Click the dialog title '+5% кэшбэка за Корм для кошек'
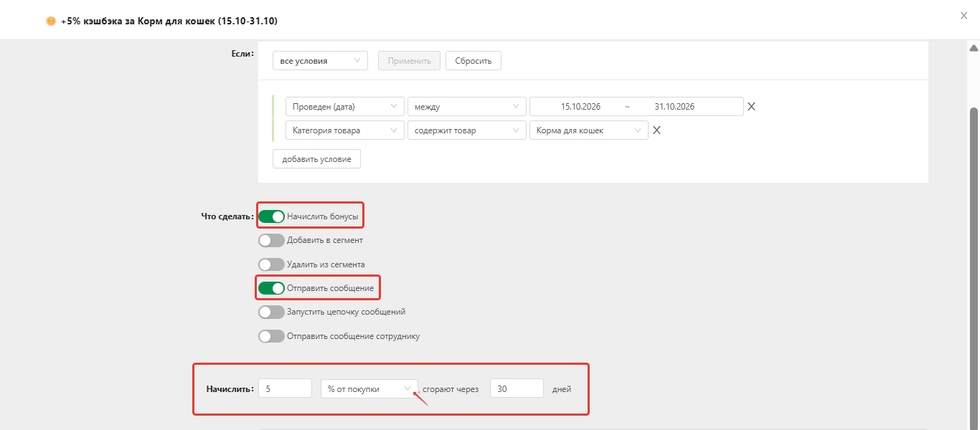The height and width of the screenshot is (430, 980). [x=169, y=21]
